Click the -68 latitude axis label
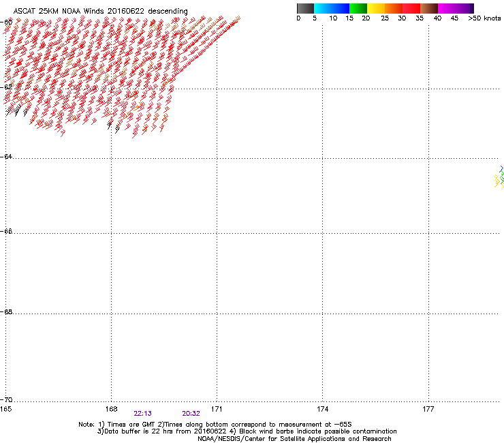Image resolution: width=504 pixels, height=443 pixels. [6, 311]
